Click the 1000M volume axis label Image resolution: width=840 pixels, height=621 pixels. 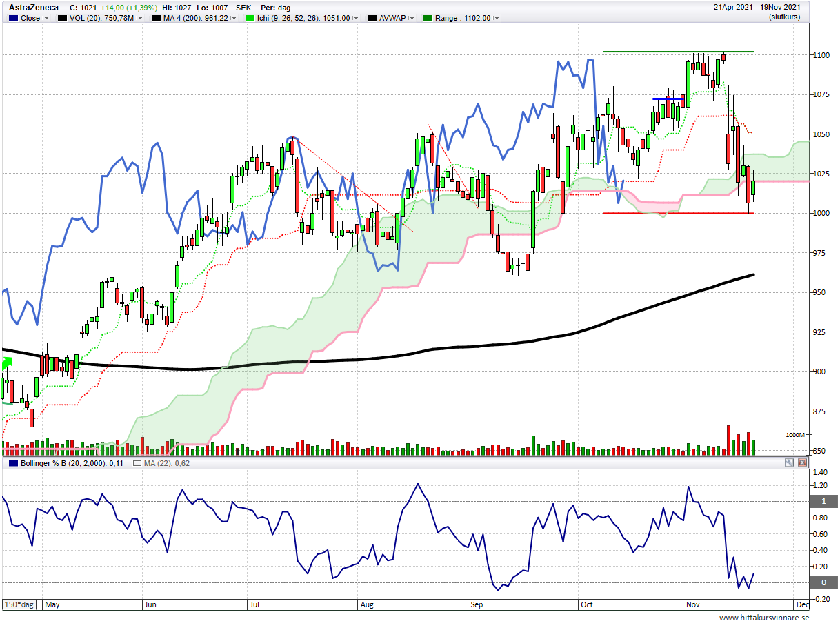point(795,436)
